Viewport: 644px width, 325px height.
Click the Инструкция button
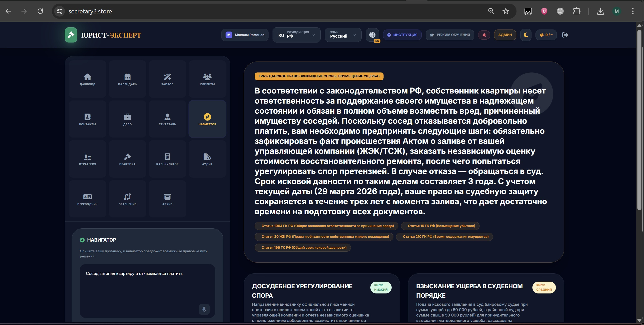coord(402,35)
